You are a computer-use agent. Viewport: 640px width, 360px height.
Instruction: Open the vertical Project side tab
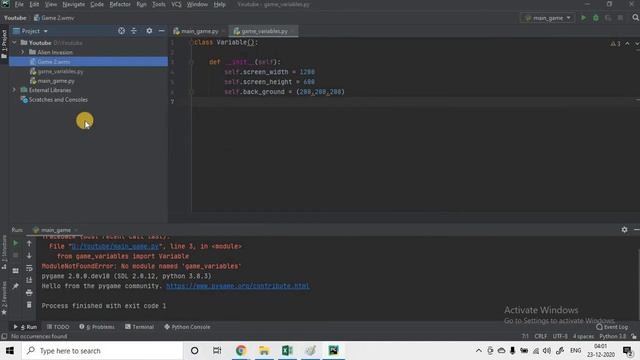[x=4, y=44]
